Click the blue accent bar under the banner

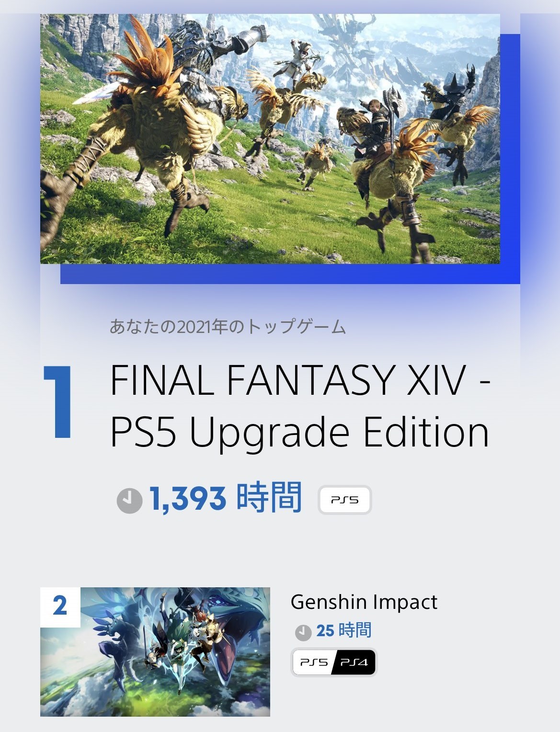click(290, 274)
